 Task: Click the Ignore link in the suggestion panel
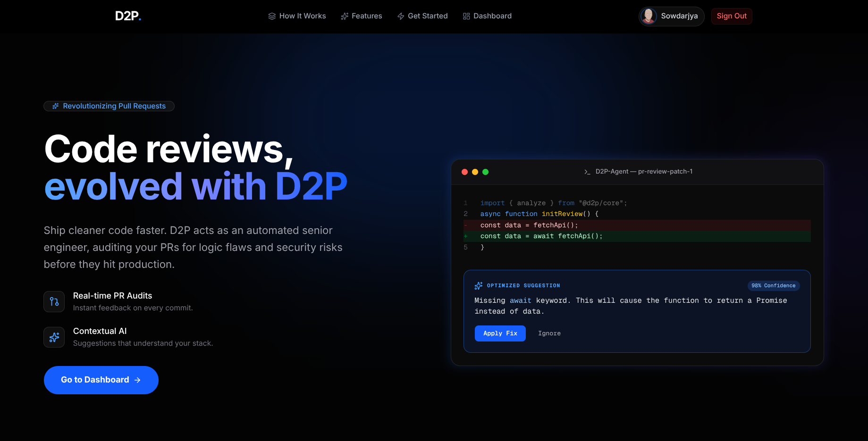tap(549, 333)
